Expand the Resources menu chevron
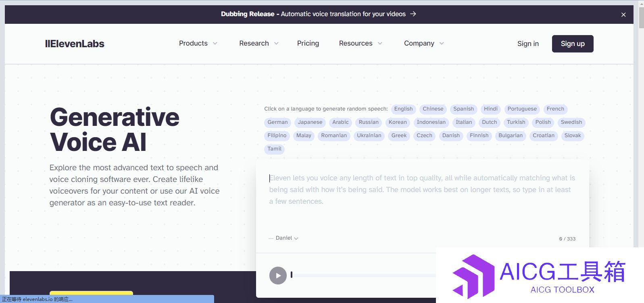 (x=380, y=44)
